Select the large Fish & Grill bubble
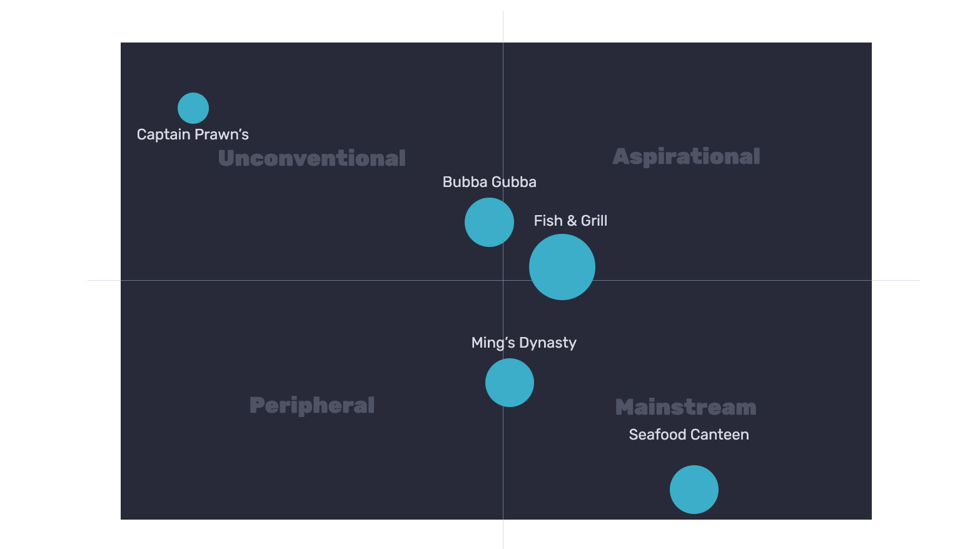 point(562,267)
